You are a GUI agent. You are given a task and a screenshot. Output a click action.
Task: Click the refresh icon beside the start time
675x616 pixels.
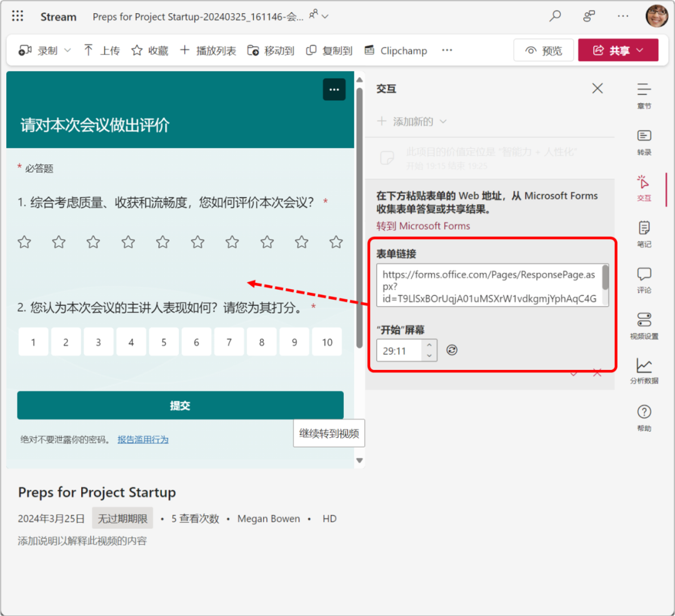451,350
